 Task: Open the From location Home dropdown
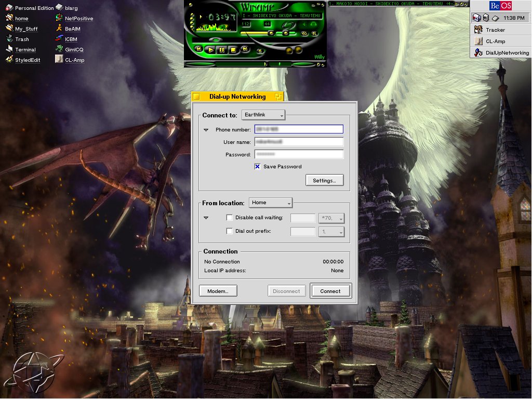(x=270, y=203)
